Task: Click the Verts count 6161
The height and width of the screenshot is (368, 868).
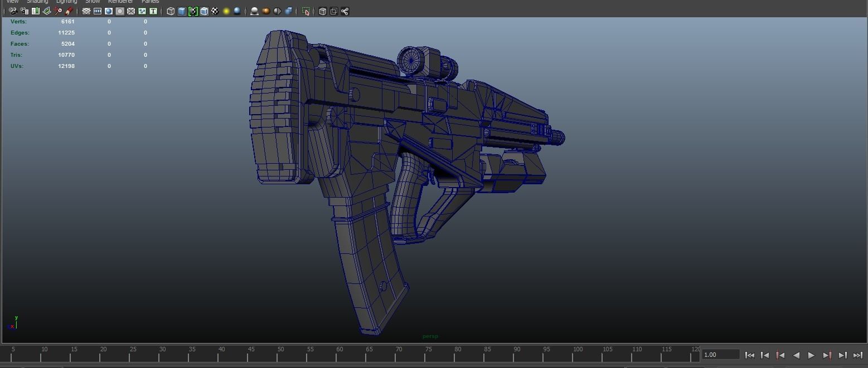Action: [67, 22]
